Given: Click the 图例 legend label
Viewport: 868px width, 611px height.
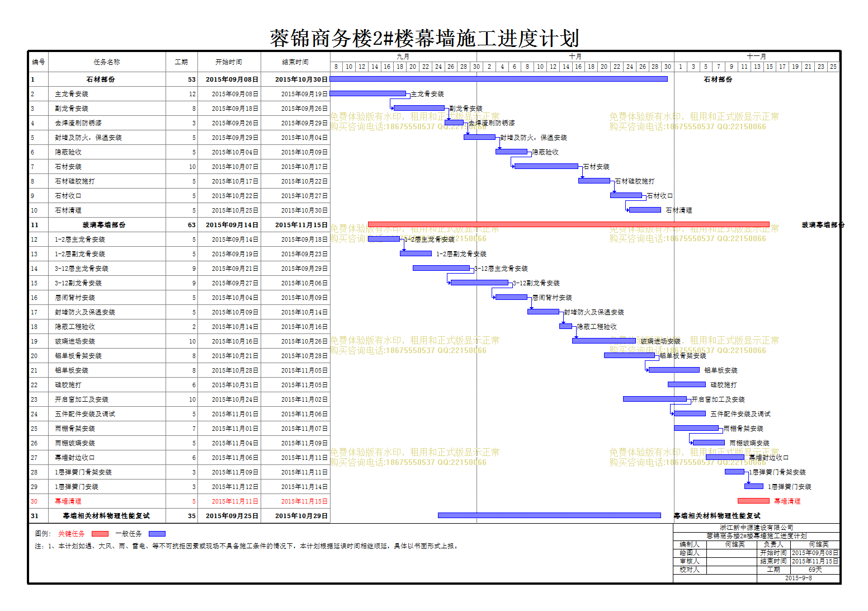Looking at the screenshot, I should click(x=43, y=534).
